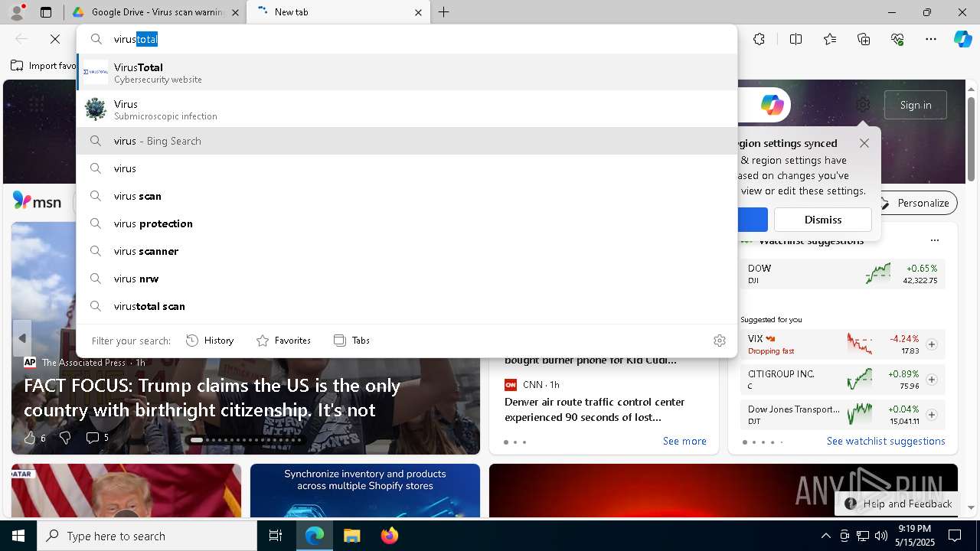Viewport: 980px width, 551px height.
Task: Choose 'virus protection' suggestion
Action: 407,223
